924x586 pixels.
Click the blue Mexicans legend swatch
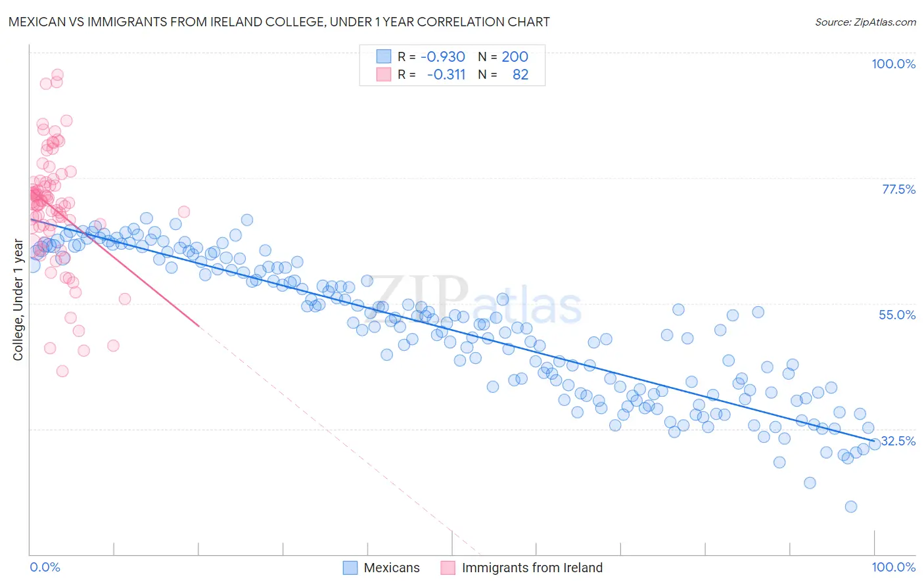(x=350, y=568)
